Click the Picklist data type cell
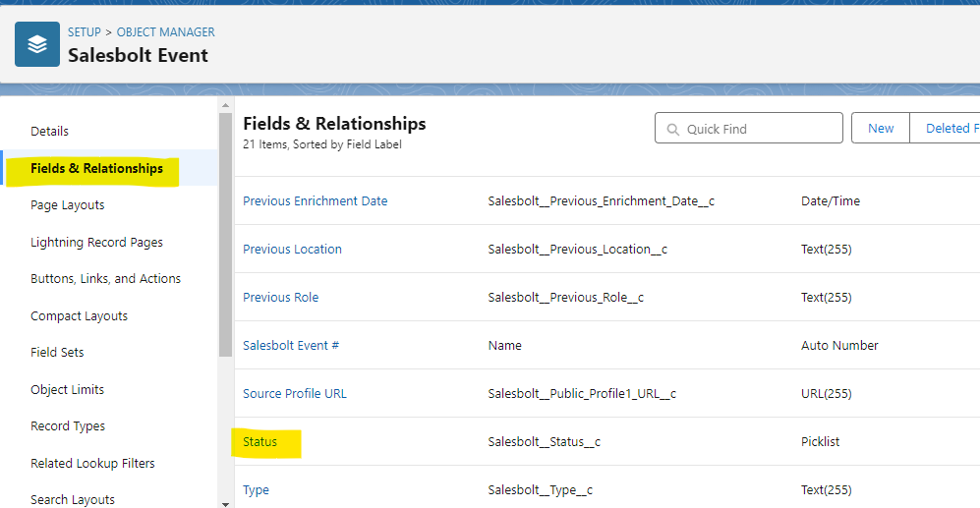This screenshot has height=508, width=980. tap(820, 442)
